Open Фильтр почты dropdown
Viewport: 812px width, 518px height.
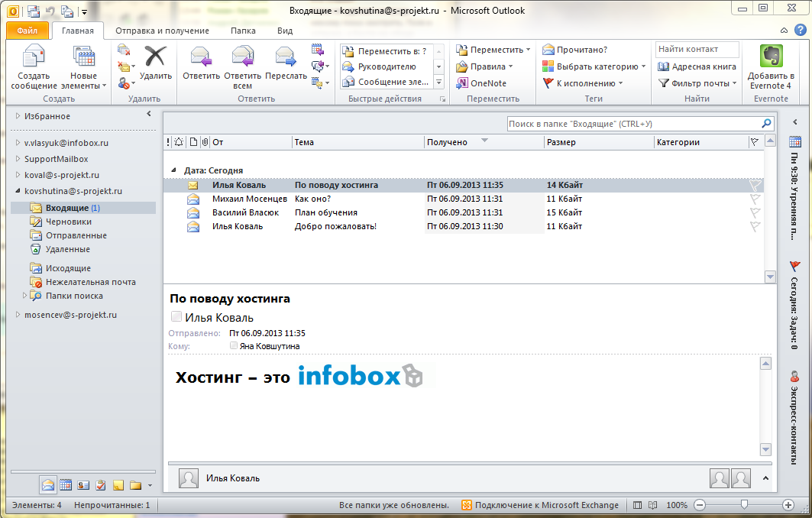coord(697,83)
